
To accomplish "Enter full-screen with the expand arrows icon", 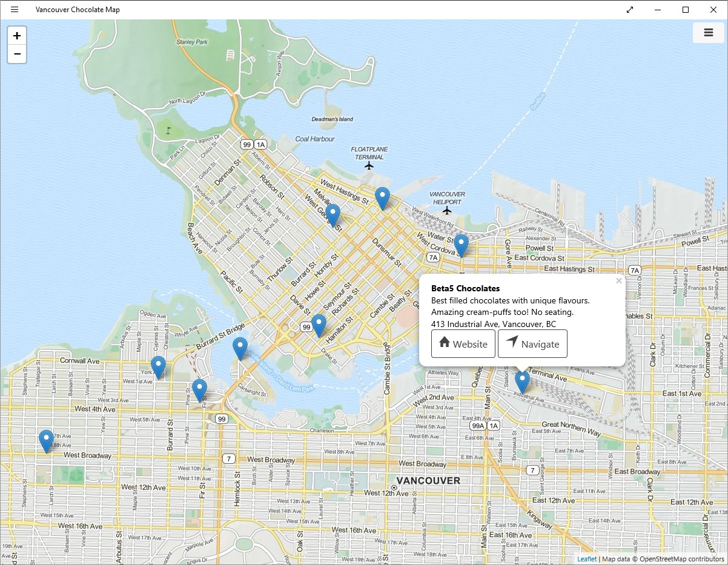I will 630,10.
